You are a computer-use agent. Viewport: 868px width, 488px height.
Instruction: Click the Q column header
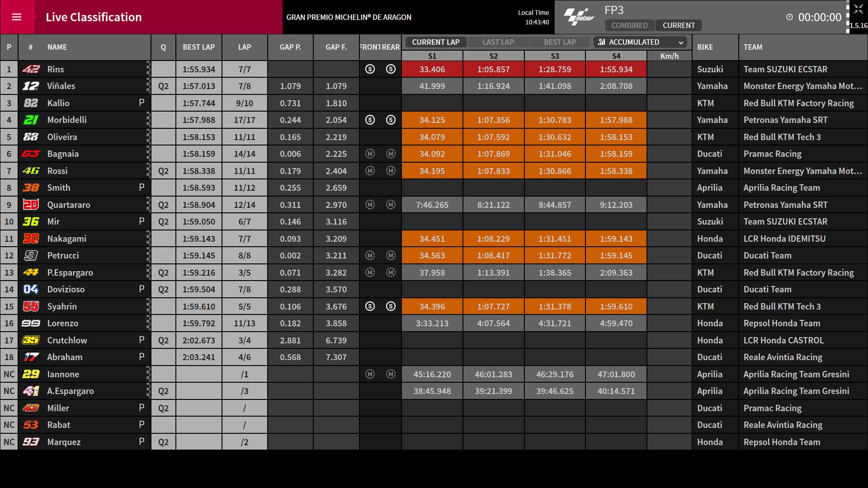point(163,47)
